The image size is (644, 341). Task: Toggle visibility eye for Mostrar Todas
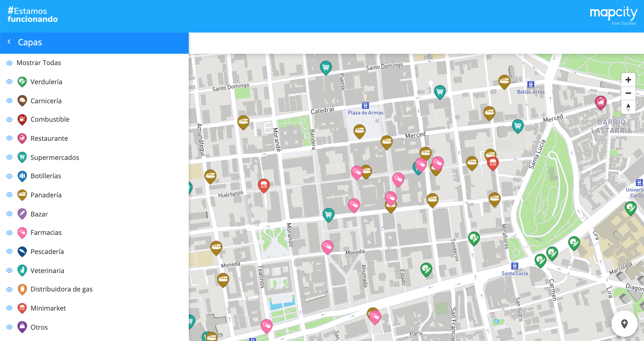pyautogui.click(x=10, y=63)
